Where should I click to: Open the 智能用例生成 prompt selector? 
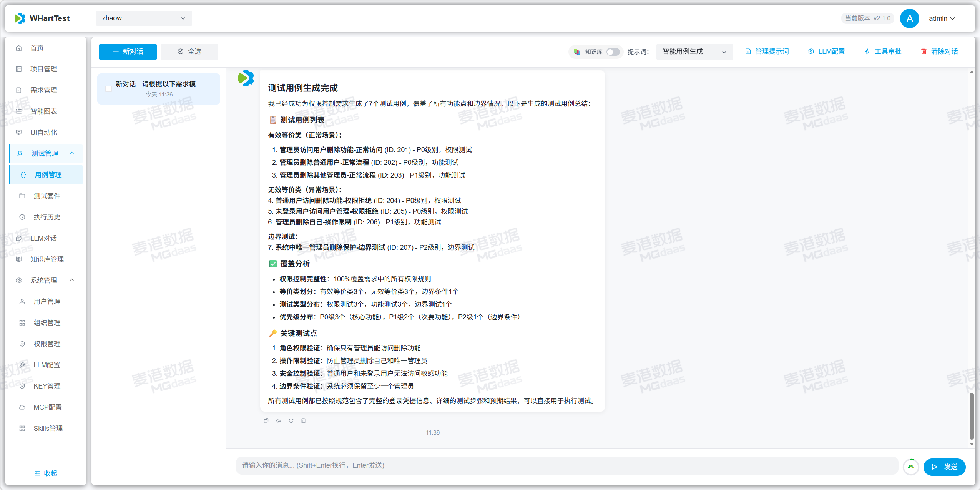coord(694,51)
